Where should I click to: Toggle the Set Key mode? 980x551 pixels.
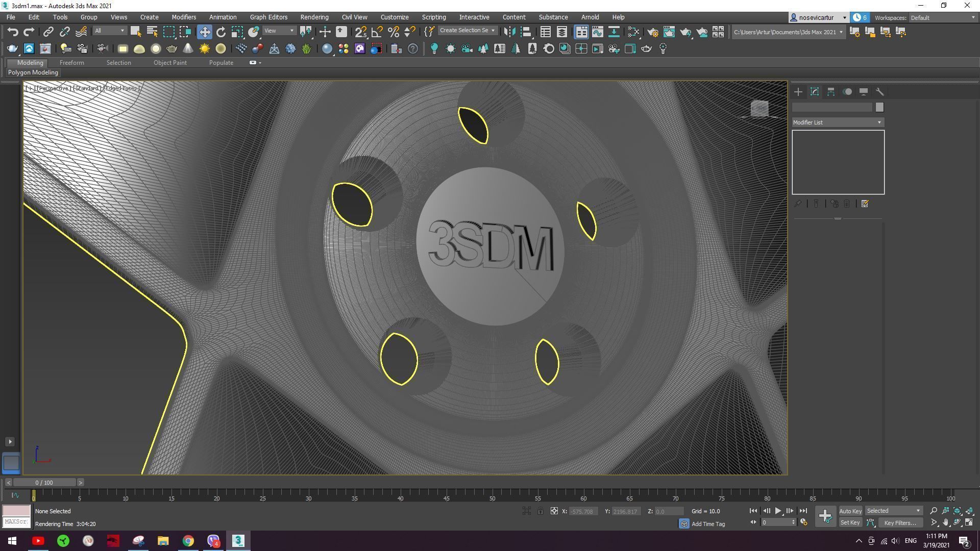tap(850, 522)
